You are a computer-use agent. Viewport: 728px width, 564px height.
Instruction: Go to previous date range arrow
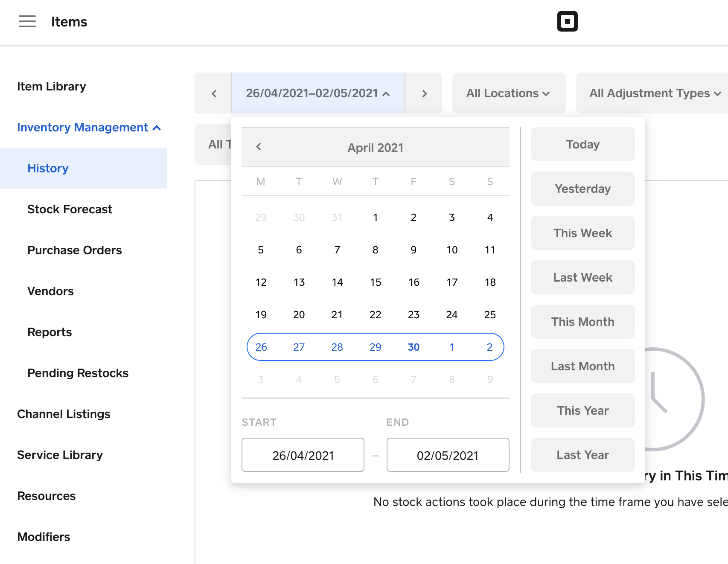(214, 93)
